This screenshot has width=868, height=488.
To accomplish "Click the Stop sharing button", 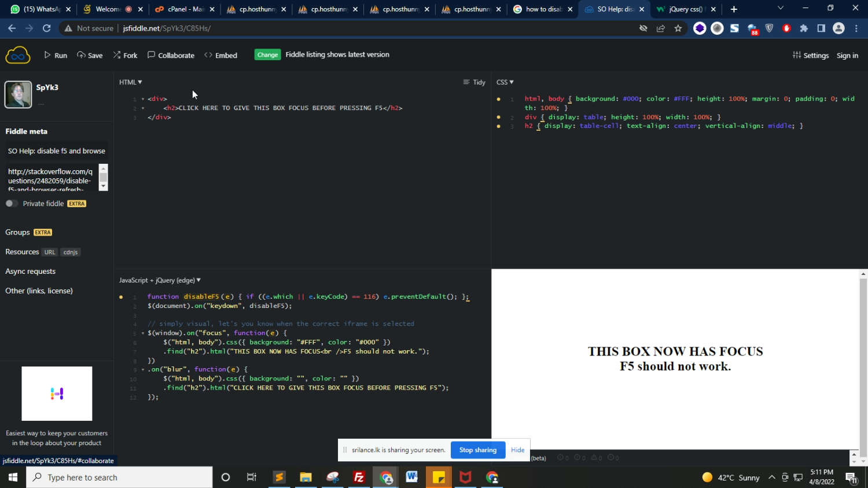I will (477, 450).
